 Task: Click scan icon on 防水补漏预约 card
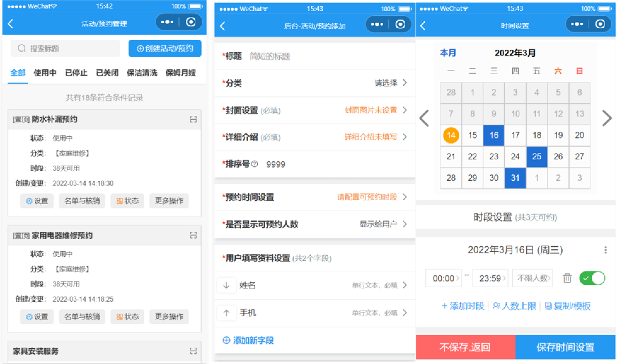pyautogui.click(x=193, y=119)
